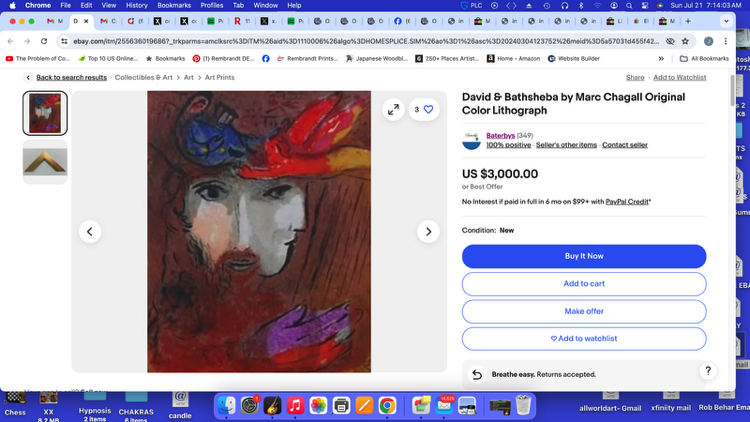Open Music app from the Dock

295,406
